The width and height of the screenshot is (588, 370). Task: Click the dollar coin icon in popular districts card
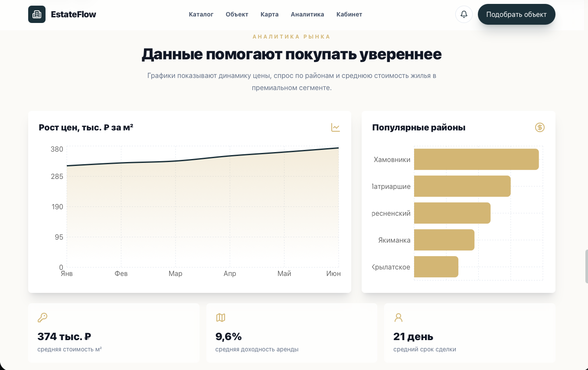click(540, 127)
